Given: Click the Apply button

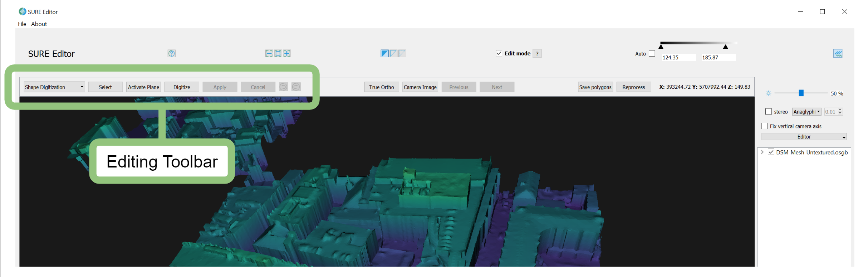Looking at the screenshot, I should point(220,87).
